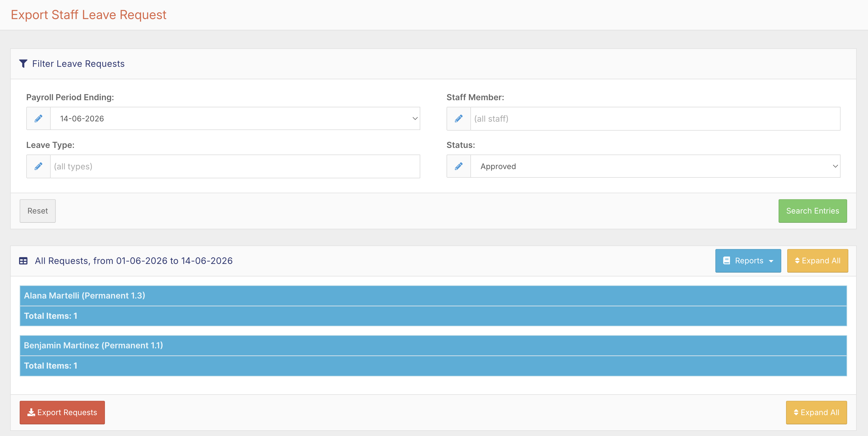Screen dimensions: 868x436
Task: Focus the Staff Member input field
Action: (x=655, y=119)
